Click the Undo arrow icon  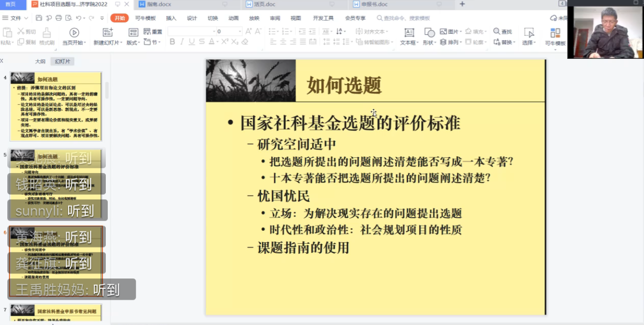[78, 18]
